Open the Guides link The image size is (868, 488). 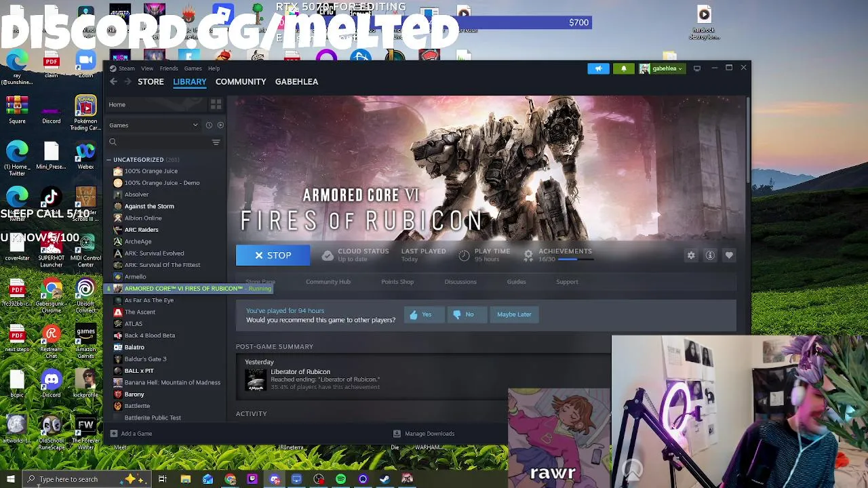(x=516, y=282)
